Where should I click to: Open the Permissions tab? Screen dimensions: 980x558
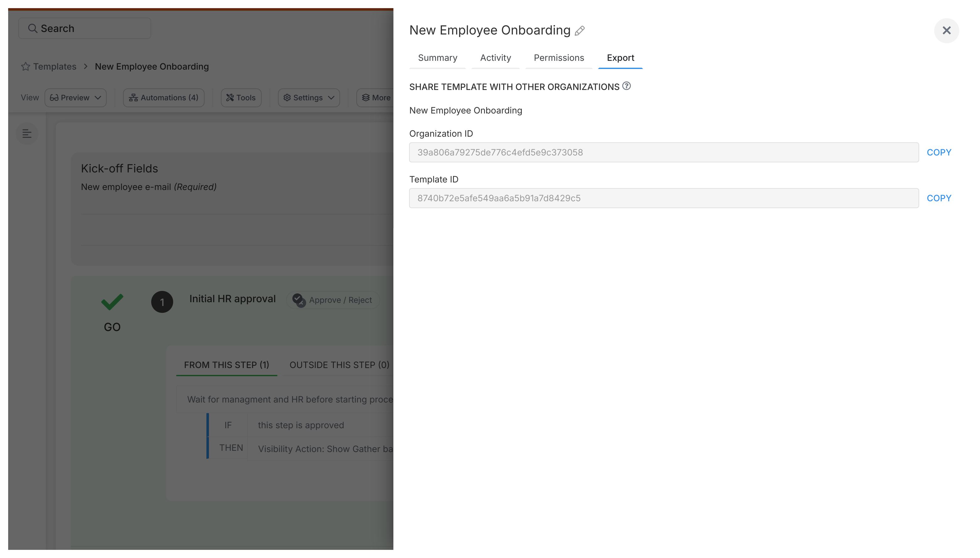pyautogui.click(x=559, y=58)
